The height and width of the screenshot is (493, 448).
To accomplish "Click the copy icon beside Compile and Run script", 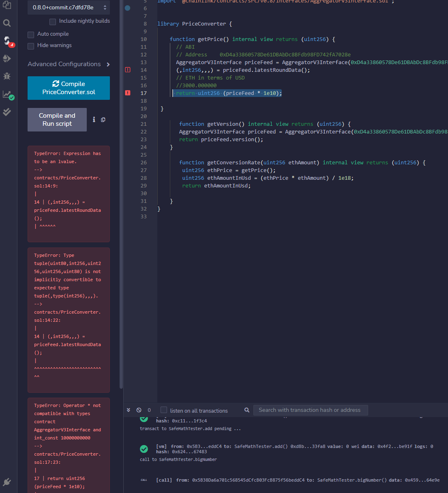I will 103,119.
